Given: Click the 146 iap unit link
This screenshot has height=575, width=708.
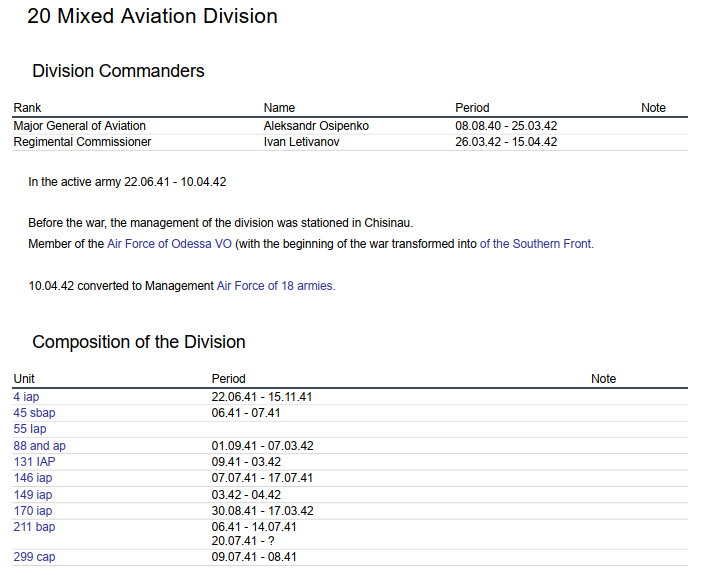Looking at the screenshot, I should 33,478.
